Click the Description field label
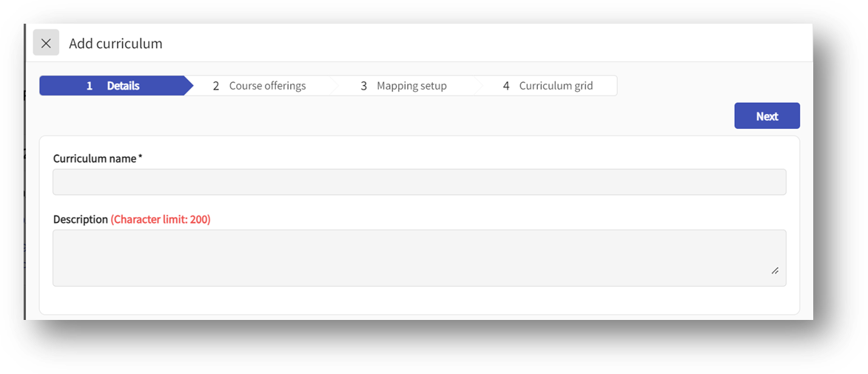This screenshot has height=374, width=868. pyautogui.click(x=81, y=220)
